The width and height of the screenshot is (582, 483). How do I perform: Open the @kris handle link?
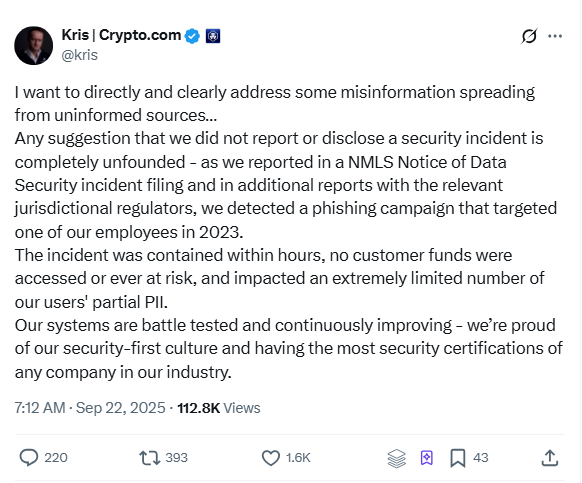[79, 55]
